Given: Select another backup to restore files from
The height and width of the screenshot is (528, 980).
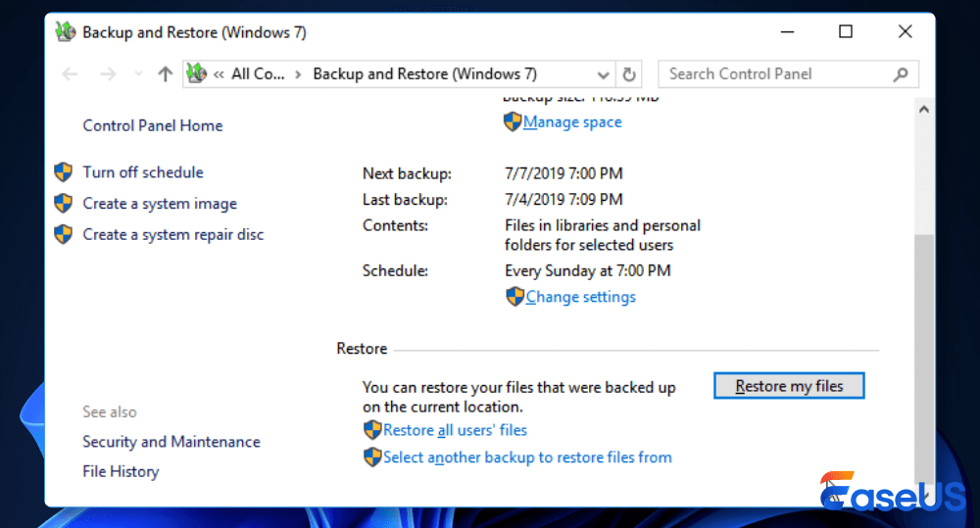Looking at the screenshot, I should click(527, 456).
